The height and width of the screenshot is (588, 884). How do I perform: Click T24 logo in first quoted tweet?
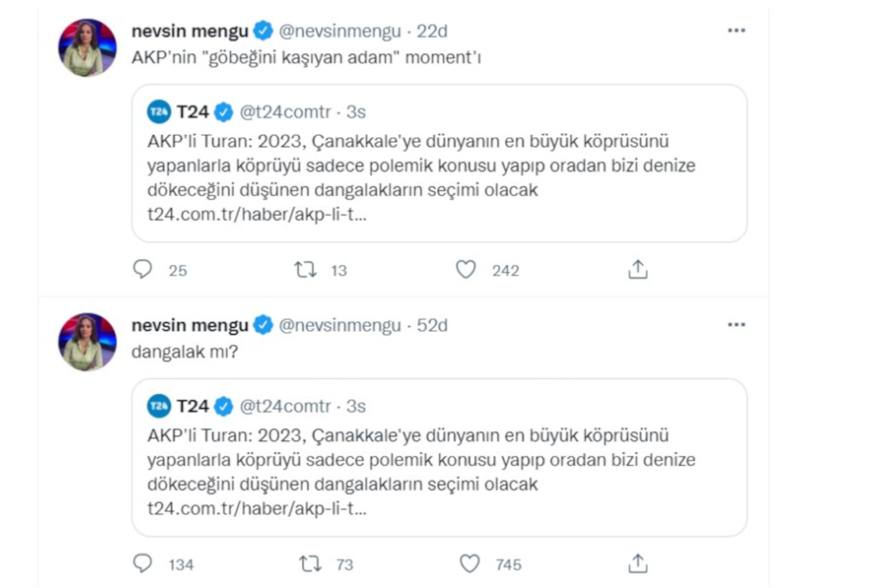[x=159, y=112]
